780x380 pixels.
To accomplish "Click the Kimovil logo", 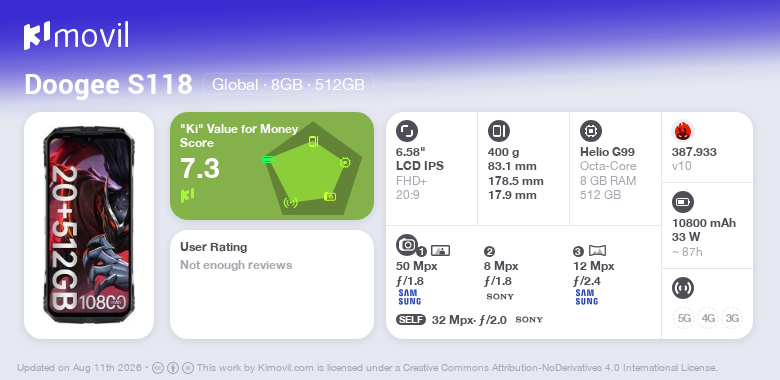I will [76, 35].
